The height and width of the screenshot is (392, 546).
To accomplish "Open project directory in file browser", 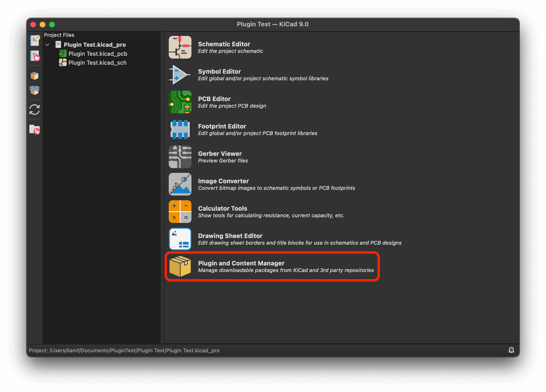I will (x=35, y=129).
